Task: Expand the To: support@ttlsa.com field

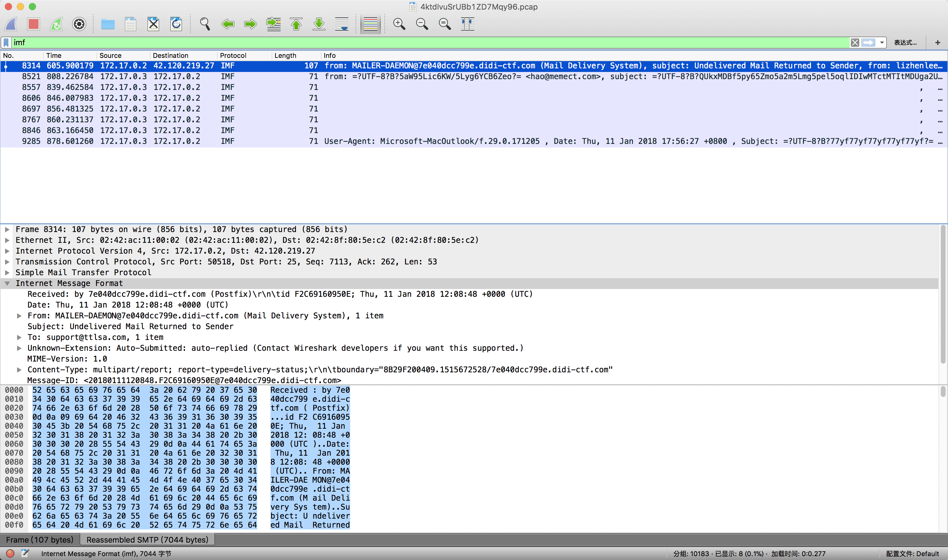Action: [x=19, y=337]
